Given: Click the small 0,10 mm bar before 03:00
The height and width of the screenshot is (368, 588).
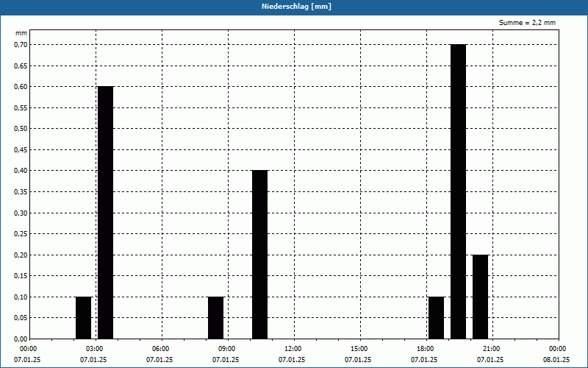Looking at the screenshot, I should (x=83, y=317).
